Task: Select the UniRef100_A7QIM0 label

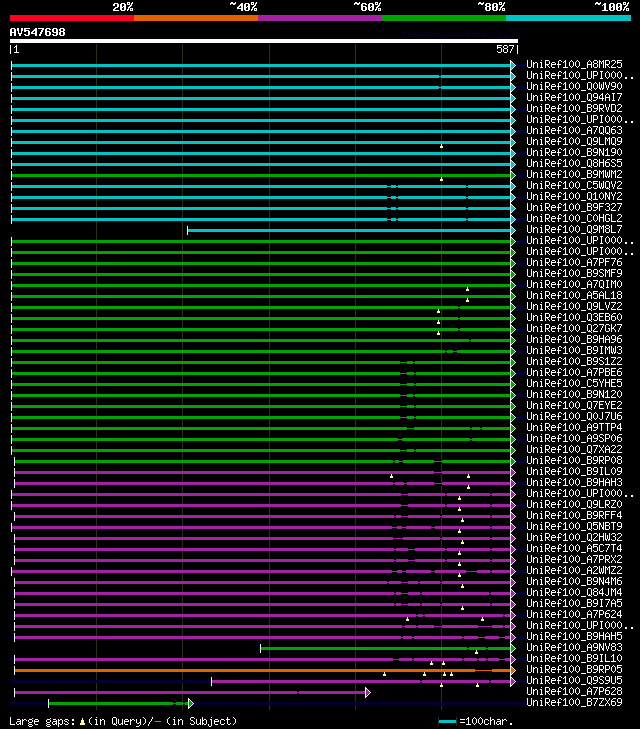Action: click(574, 285)
